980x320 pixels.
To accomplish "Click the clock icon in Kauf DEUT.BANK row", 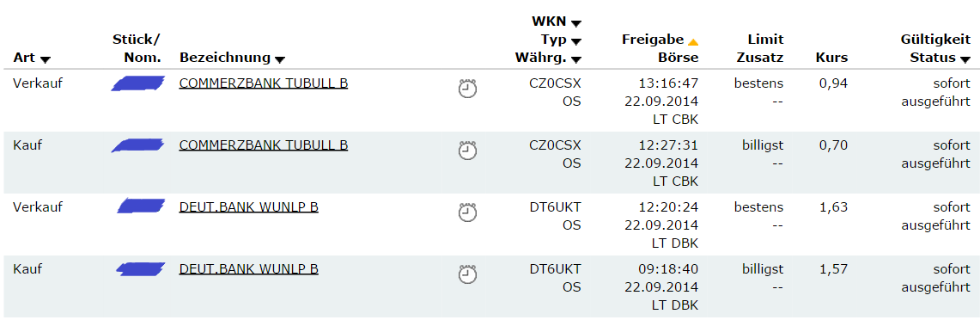I will tap(467, 274).
